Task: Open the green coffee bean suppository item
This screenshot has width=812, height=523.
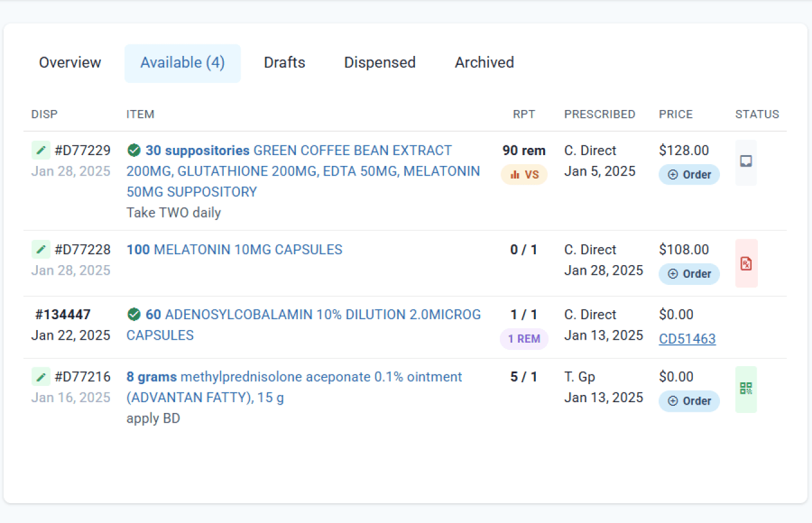Action: tap(303, 171)
